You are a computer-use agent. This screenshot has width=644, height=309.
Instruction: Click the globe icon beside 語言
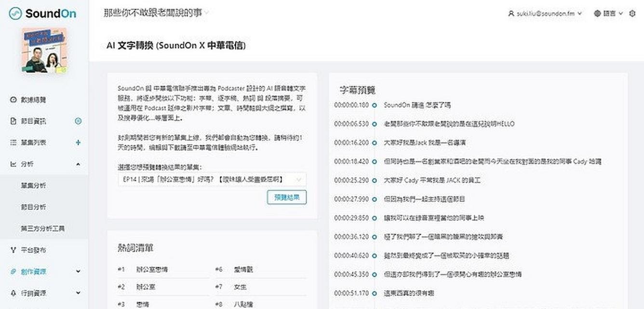coord(597,14)
